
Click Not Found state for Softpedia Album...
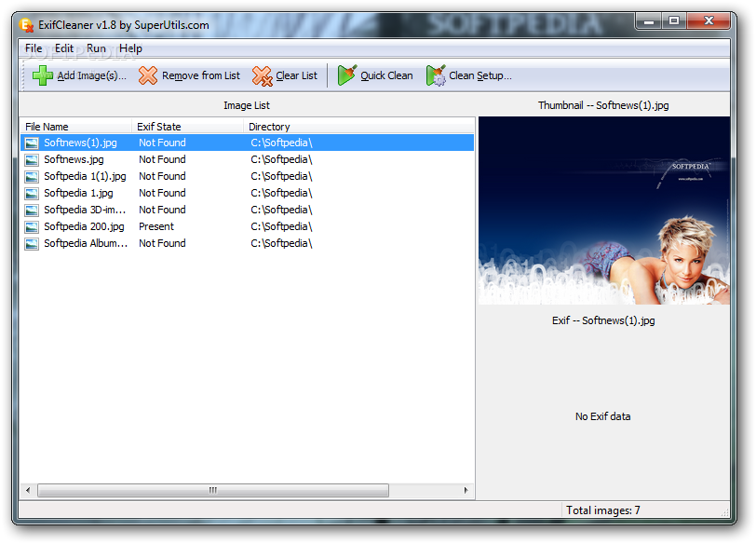[x=162, y=243]
